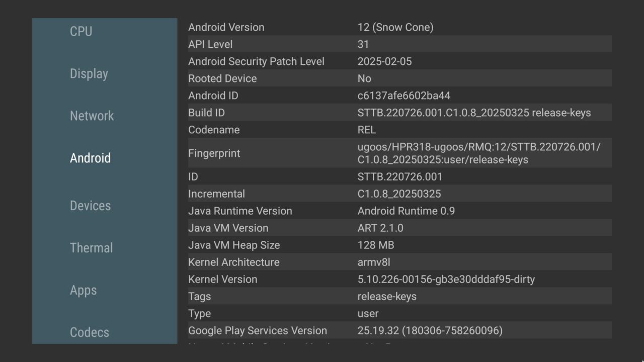Viewport: 644px width, 362px height.
Task: Open the CPU section in sidebar
Action: pos(81,31)
